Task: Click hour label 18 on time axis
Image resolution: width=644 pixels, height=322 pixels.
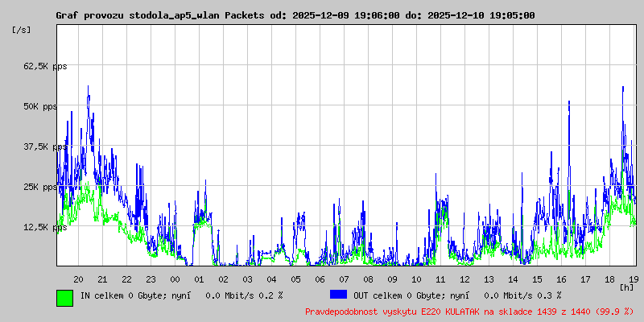Action: click(x=609, y=279)
